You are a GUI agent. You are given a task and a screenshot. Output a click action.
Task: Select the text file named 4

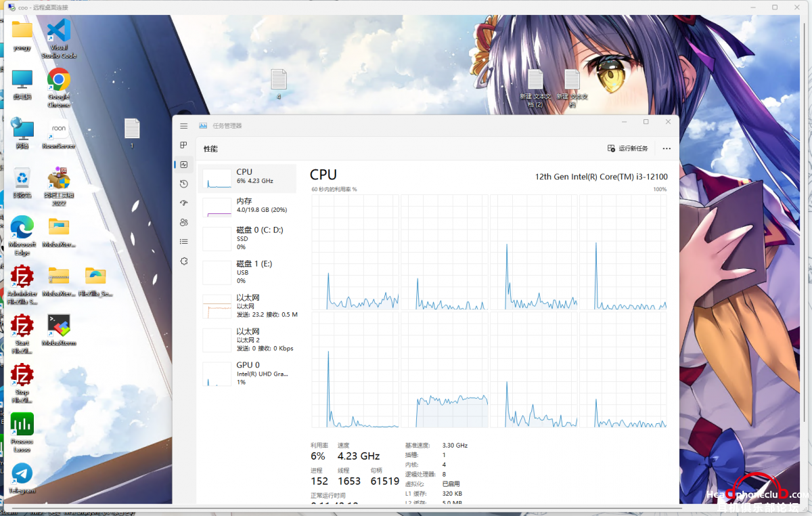coord(279,85)
